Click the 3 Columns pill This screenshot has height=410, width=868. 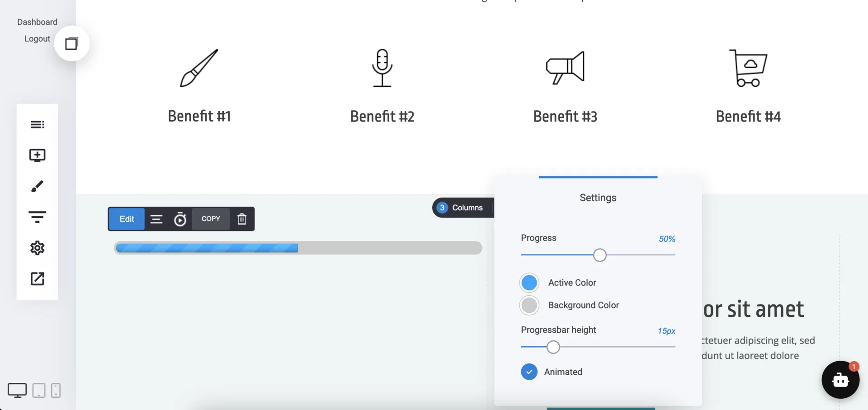pos(463,207)
